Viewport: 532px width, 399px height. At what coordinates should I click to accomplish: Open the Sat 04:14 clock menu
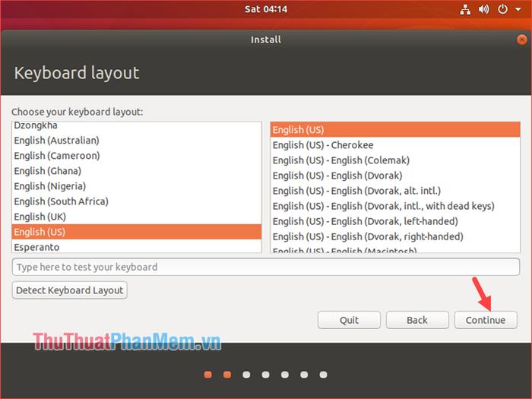pos(266,9)
